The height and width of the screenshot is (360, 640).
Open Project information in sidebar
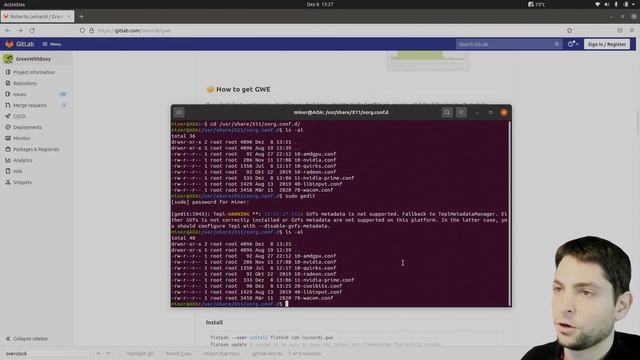coord(34,72)
